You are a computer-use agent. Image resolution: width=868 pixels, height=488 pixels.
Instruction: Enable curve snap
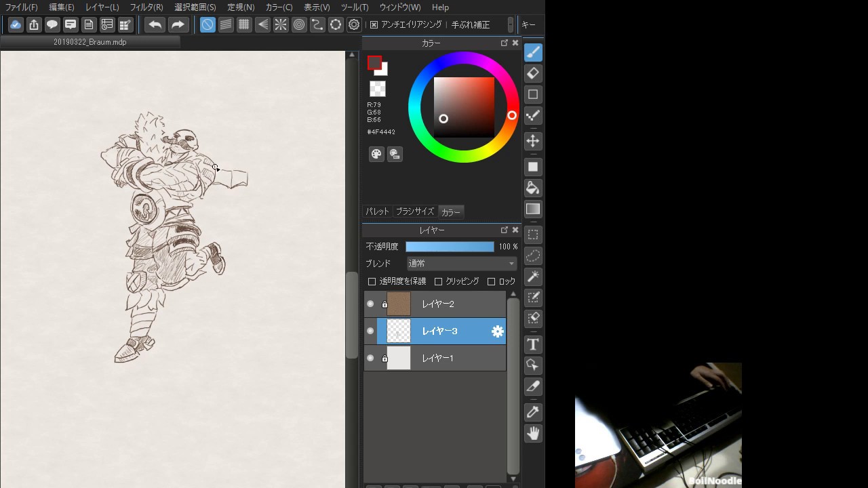317,25
